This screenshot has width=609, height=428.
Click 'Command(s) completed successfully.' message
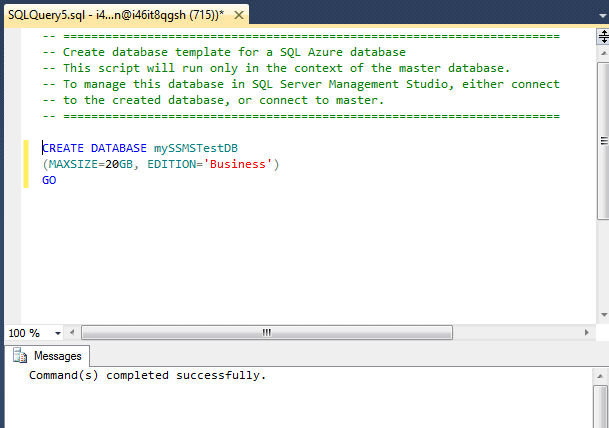[x=148, y=375]
